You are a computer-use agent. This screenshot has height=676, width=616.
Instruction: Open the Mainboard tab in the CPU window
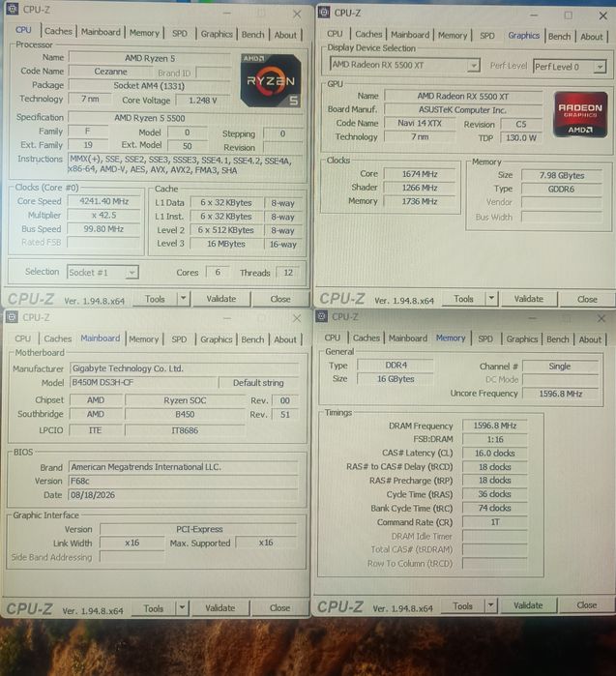click(101, 32)
